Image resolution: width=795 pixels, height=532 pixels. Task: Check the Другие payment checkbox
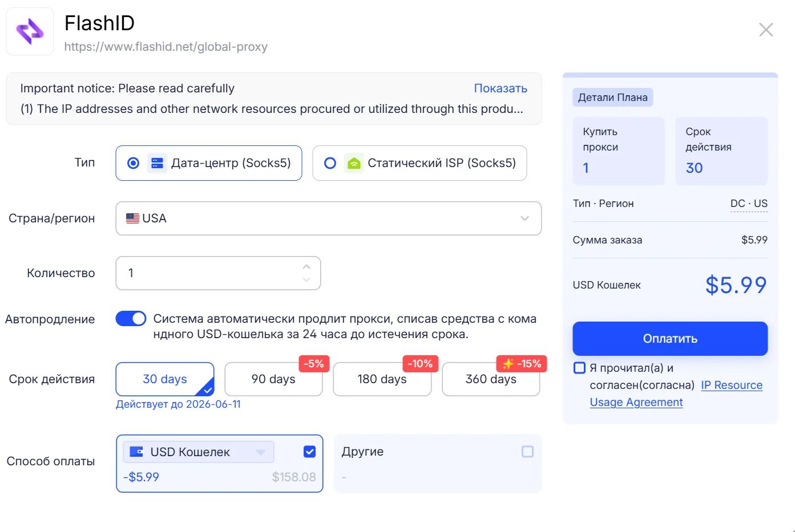click(527, 452)
